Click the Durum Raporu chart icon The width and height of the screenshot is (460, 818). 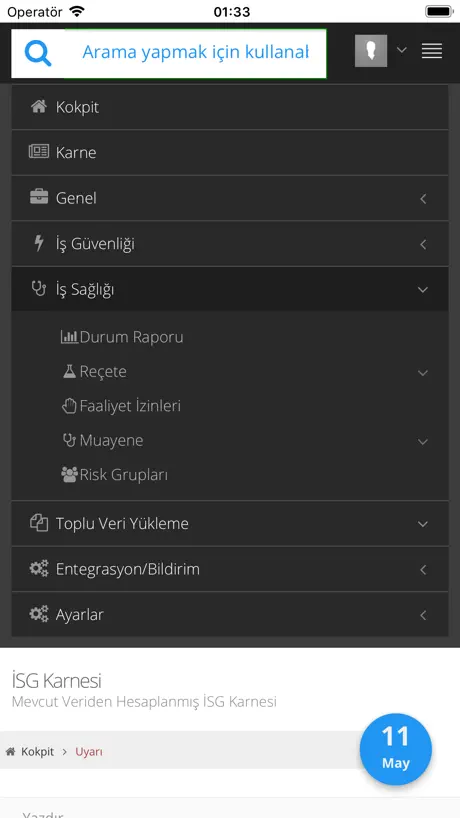tap(69, 337)
